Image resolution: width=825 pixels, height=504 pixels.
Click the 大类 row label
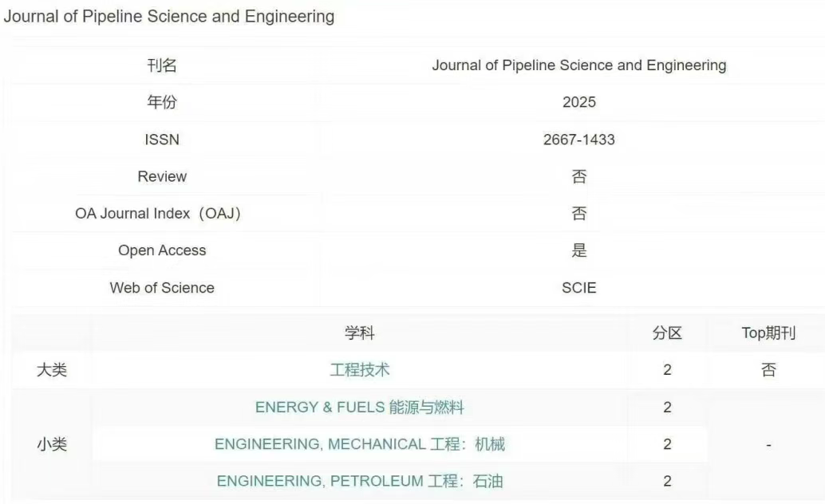[x=52, y=370]
